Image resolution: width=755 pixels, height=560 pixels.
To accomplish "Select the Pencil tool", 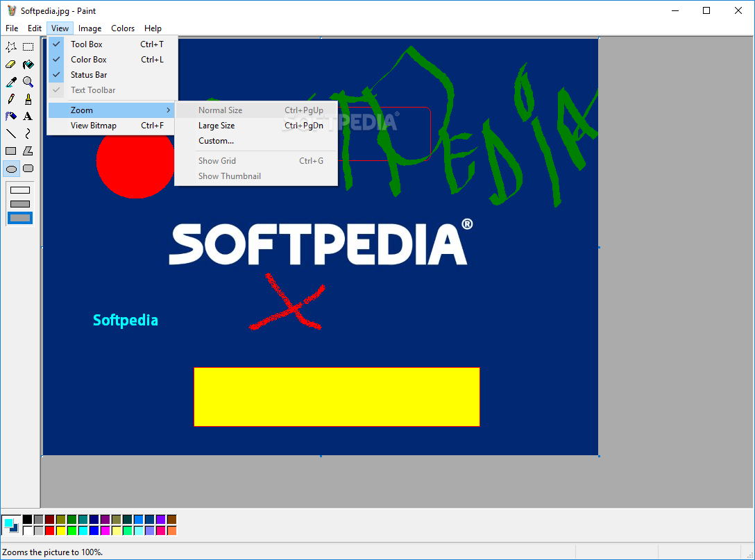I will 11,99.
